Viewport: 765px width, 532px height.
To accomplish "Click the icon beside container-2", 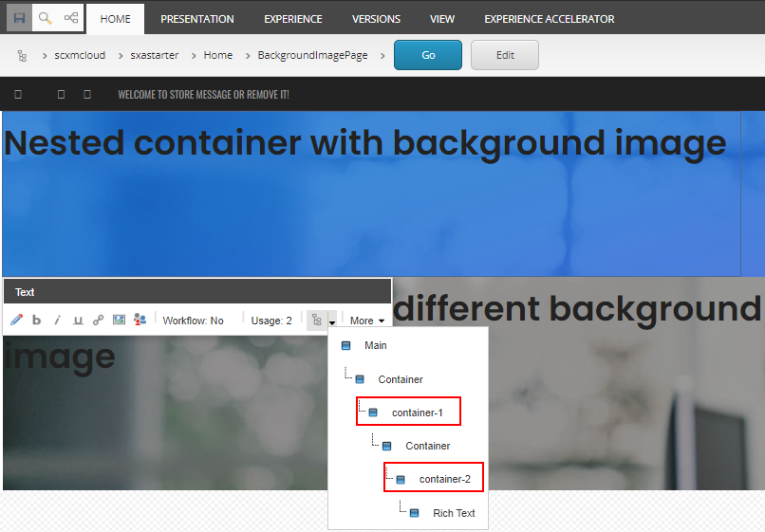I will tap(401, 479).
